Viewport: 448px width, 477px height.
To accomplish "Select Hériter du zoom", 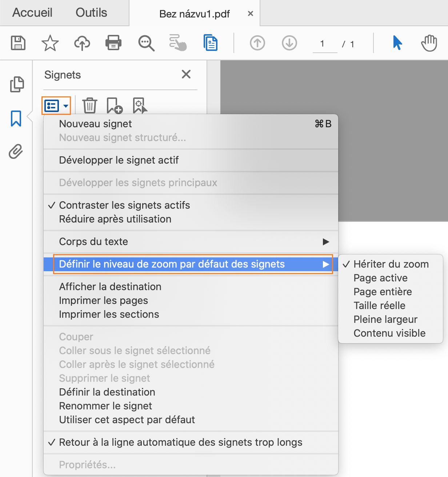I will pos(391,264).
